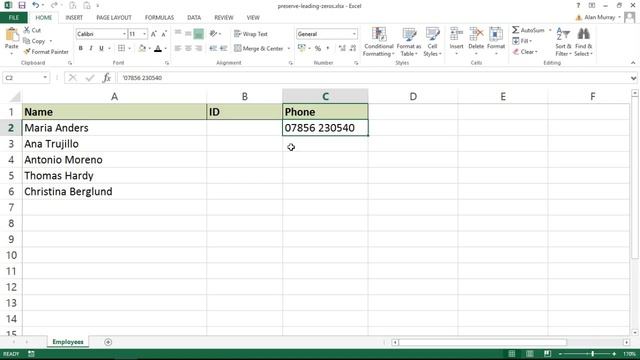Viewport: 640px width, 360px height.
Task: Open the FILE tab
Action: click(x=13, y=18)
